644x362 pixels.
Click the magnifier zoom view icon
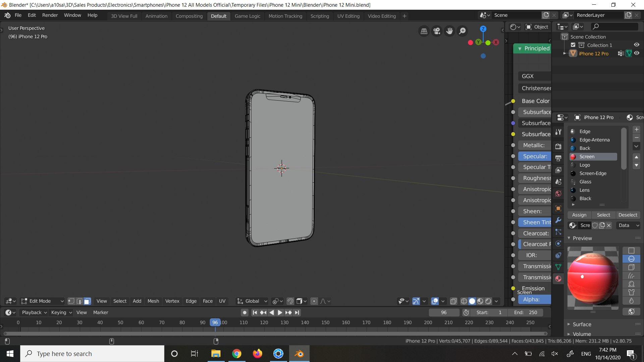pyautogui.click(x=462, y=31)
